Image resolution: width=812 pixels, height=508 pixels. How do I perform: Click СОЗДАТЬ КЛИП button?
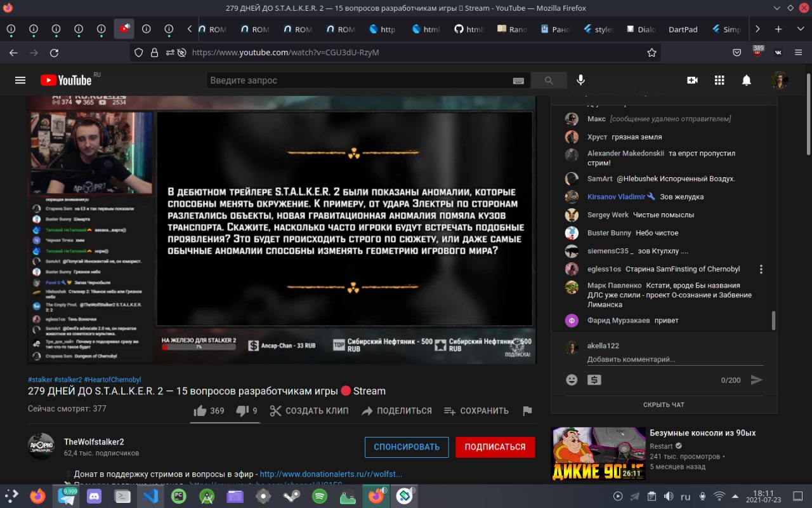point(309,411)
